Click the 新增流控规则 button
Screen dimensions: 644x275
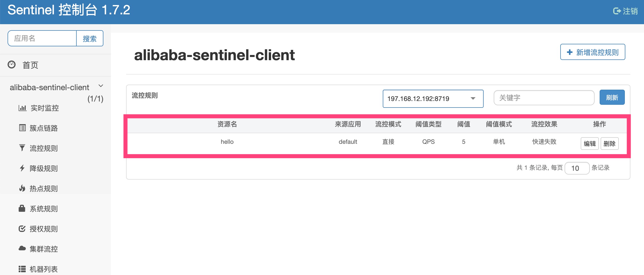click(x=593, y=52)
